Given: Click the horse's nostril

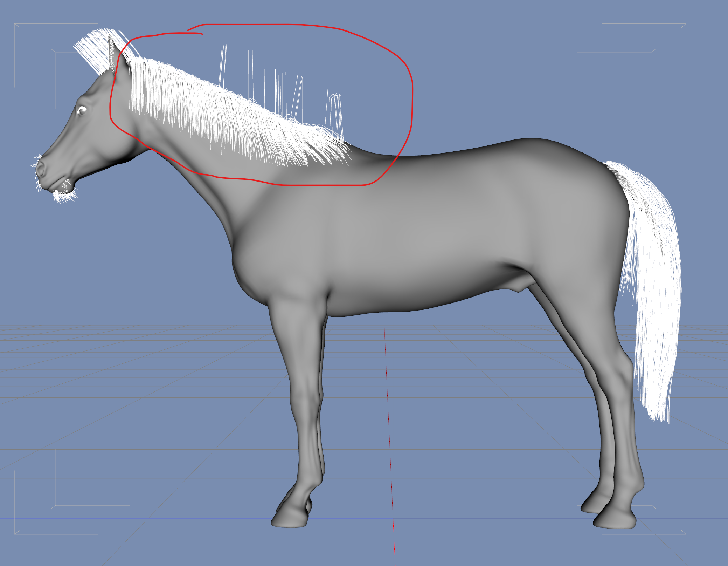Looking at the screenshot, I should pos(41,169).
